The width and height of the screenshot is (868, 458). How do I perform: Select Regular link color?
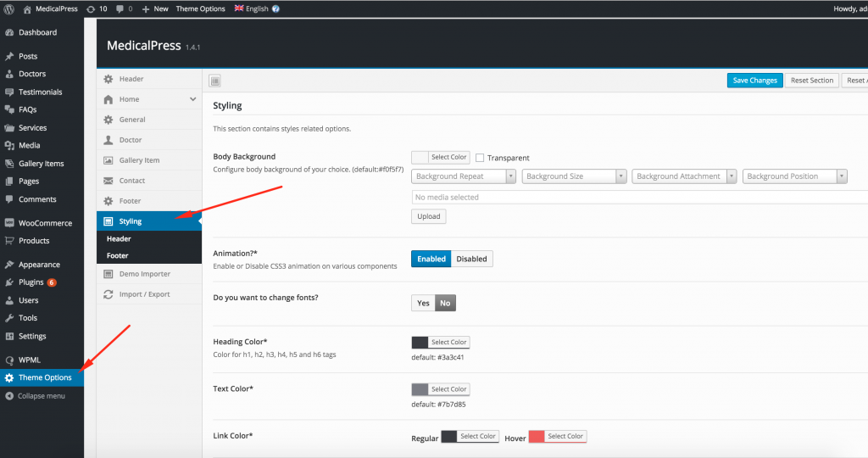coord(470,437)
